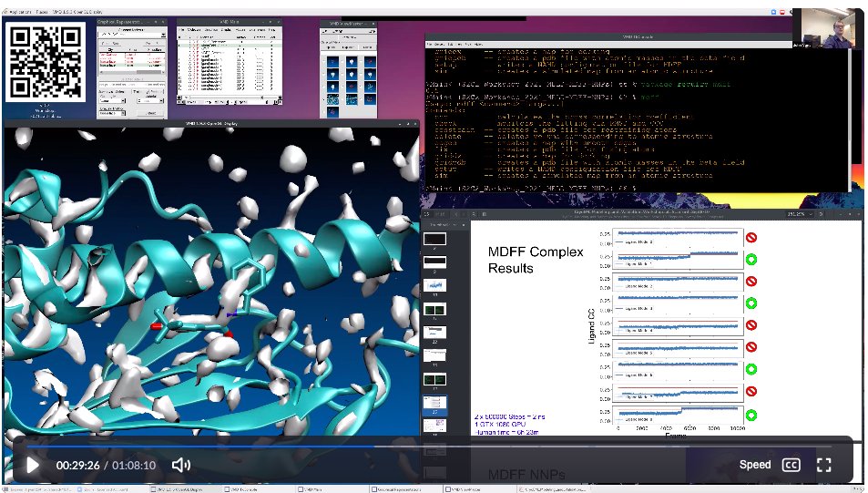
Task: Open the blue chart slide thumbnail in sidebar
Action: click(434, 285)
